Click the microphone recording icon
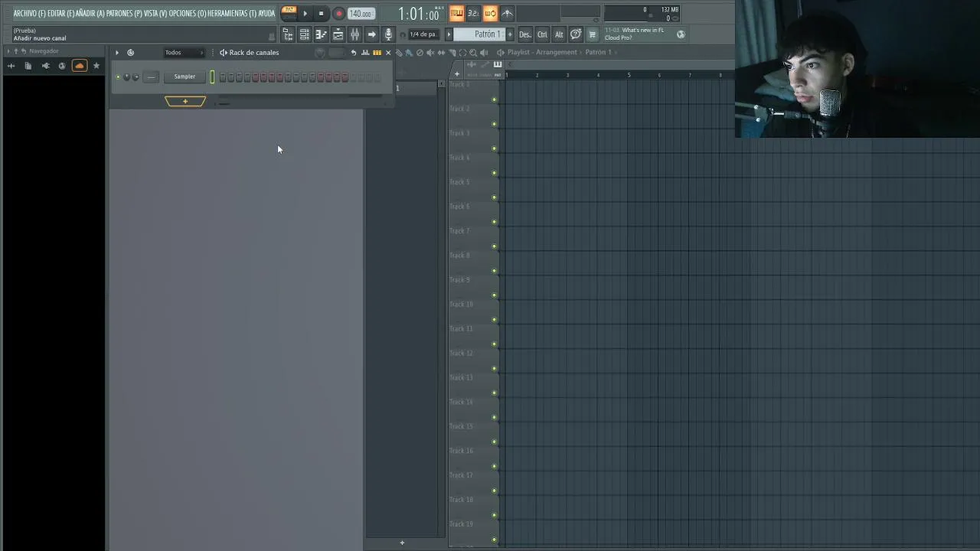 tap(388, 34)
